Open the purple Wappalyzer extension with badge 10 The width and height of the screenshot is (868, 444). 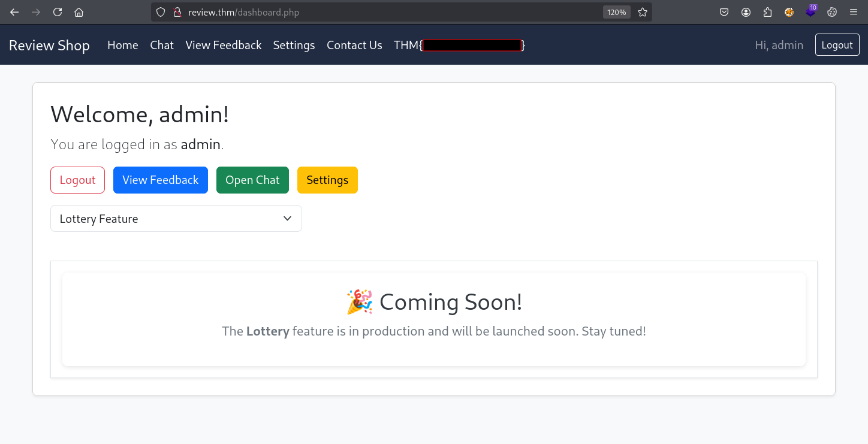click(x=810, y=11)
